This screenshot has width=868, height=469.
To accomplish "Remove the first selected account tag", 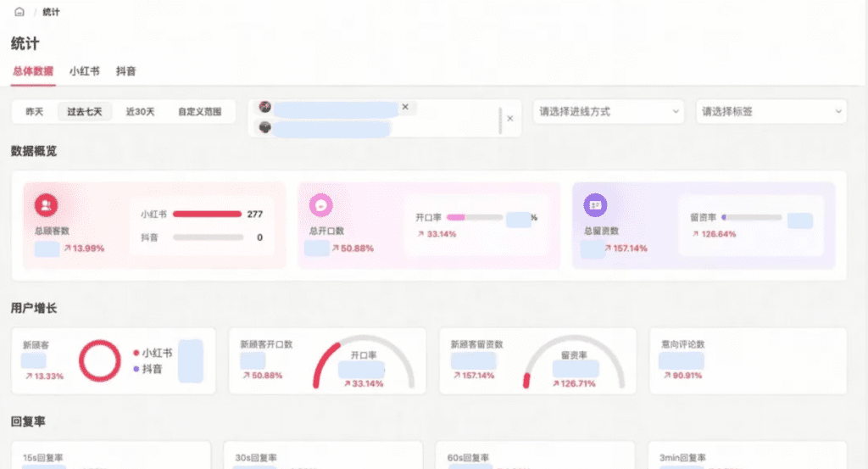I will tap(405, 107).
